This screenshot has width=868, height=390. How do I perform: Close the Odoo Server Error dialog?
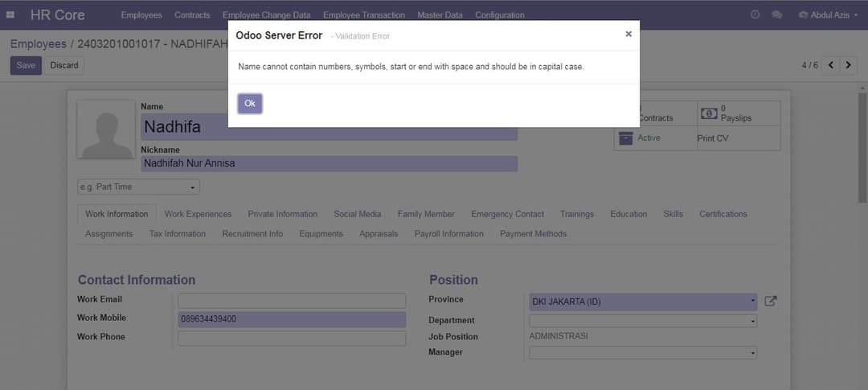click(x=628, y=34)
